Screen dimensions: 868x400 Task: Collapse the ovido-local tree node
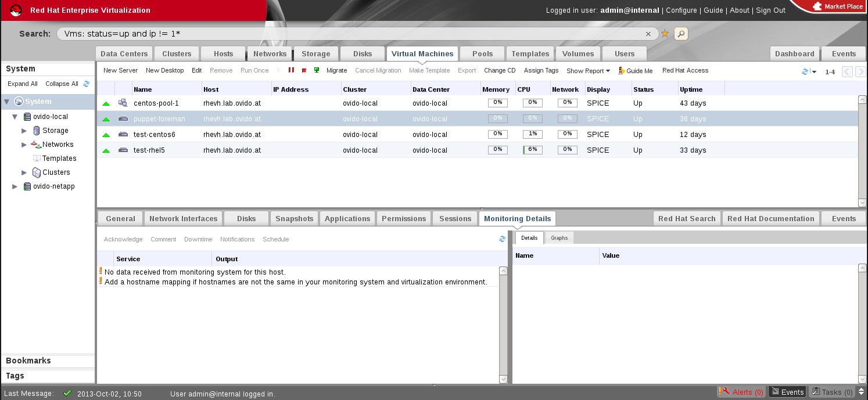[15, 117]
